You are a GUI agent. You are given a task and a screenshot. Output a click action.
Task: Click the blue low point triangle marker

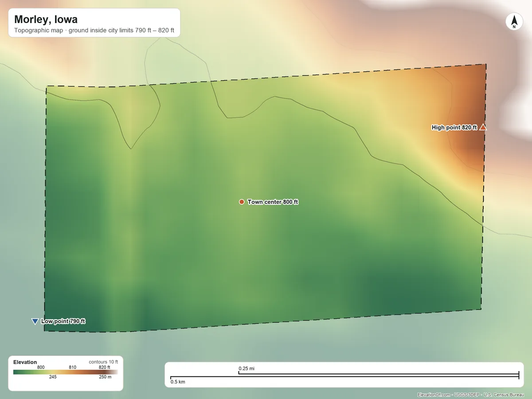tap(35, 321)
